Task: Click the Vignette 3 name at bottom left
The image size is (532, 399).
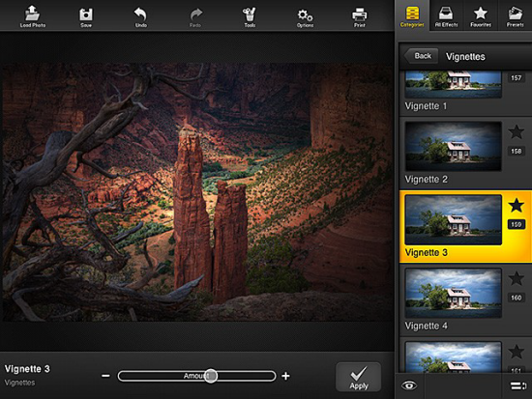Action: (27, 369)
